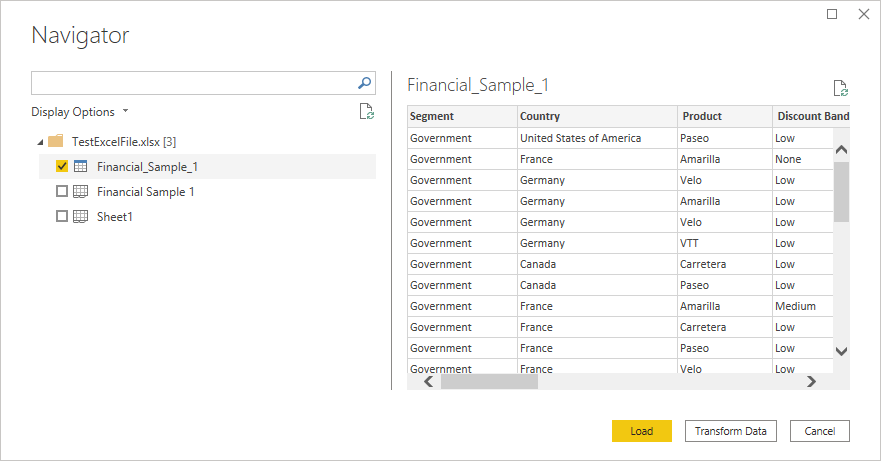881x461 pixels.
Task: Click the search magnifier icon
Action: click(x=365, y=83)
